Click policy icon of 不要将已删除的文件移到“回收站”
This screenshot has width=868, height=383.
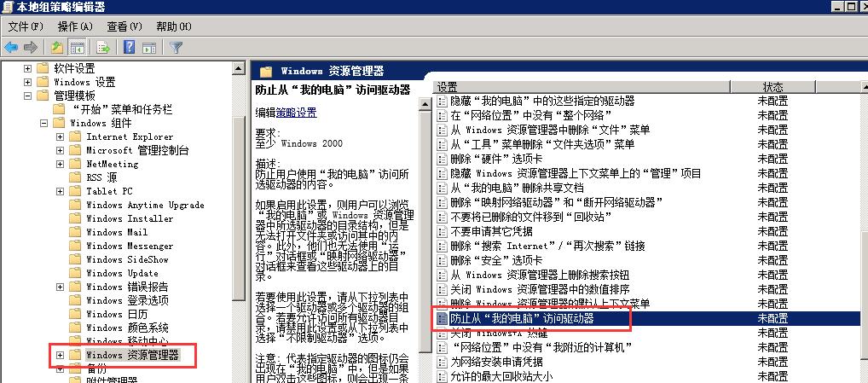442,217
